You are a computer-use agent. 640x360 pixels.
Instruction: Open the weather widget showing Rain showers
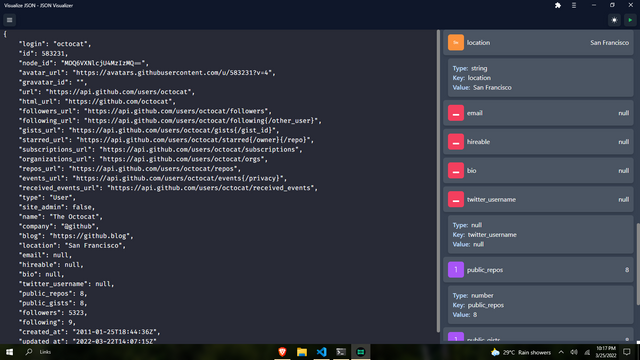click(521, 352)
